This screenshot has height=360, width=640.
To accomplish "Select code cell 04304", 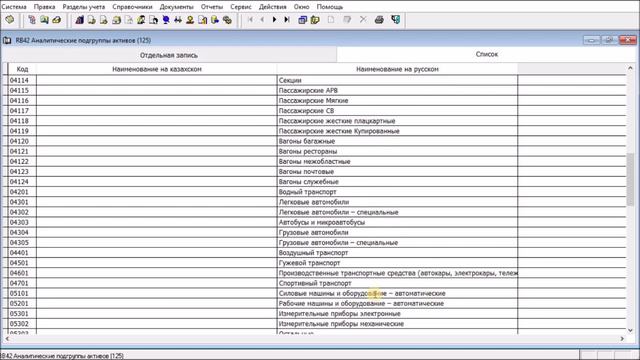I will pyautogui.click(x=22, y=232).
